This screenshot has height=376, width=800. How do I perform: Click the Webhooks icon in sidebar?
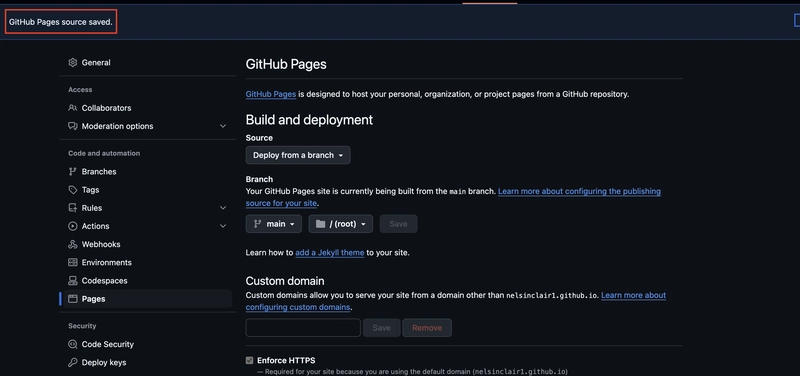tap(72, 244)
